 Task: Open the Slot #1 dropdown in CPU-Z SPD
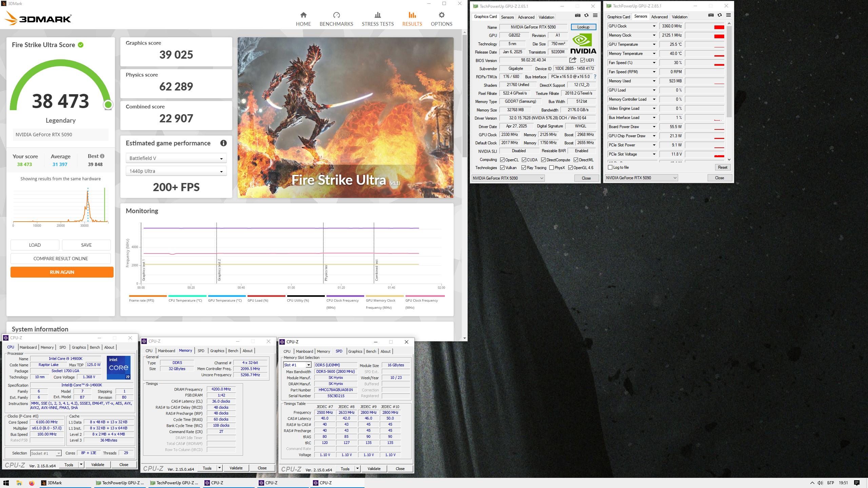(x=297, y=365)
